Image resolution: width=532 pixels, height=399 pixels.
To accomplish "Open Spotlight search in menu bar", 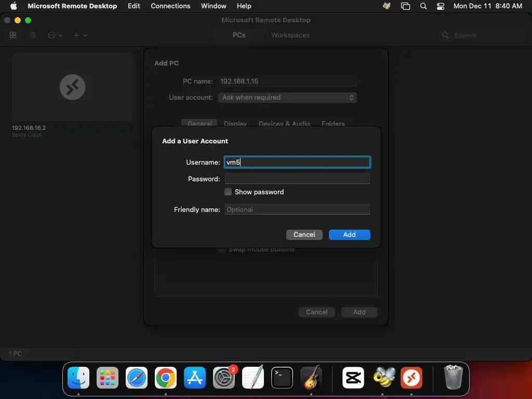I will pyautogui.click(x=423, y=6).
